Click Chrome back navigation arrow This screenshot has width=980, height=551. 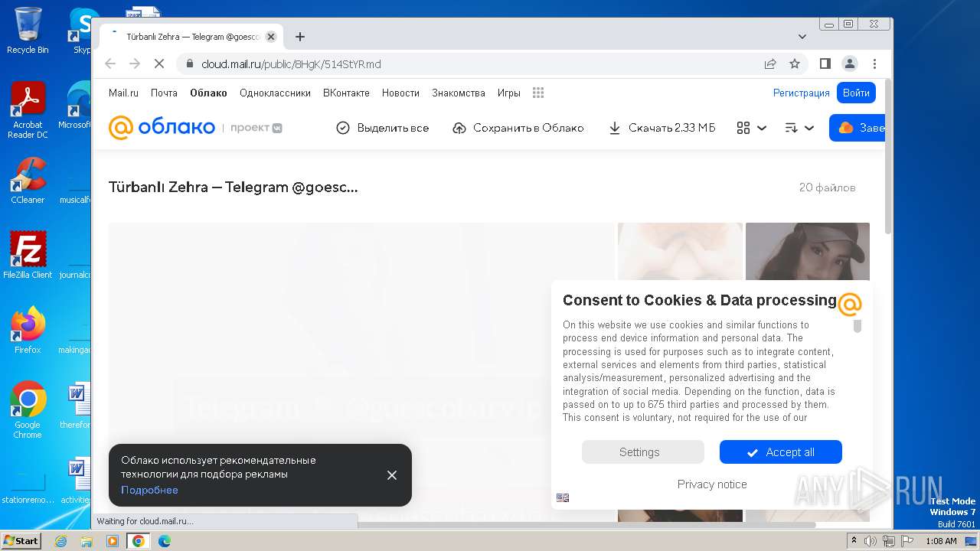pos(110,64)
